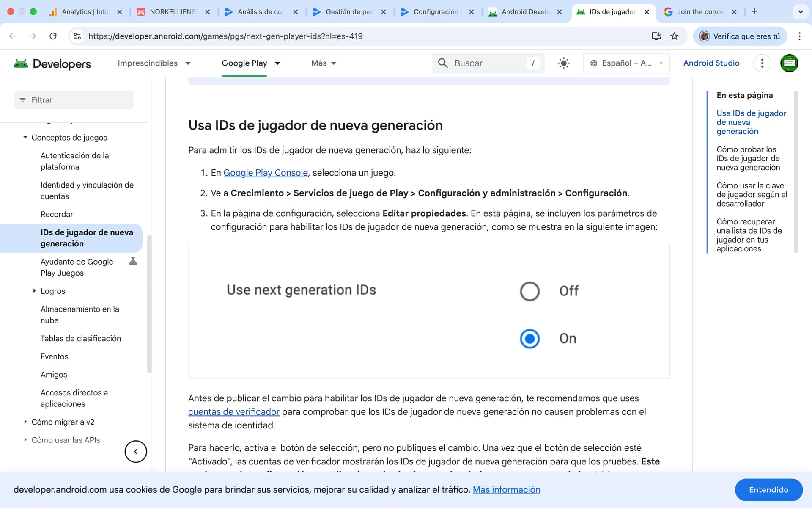This screenshot has height=508, width=812.
Task: Open the Google Play nav tab
Action: pyautogui.click(x=244, y=63)
